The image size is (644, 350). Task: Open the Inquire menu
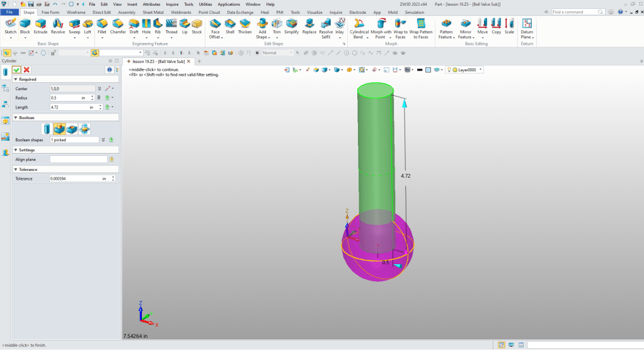coord(172,4)
